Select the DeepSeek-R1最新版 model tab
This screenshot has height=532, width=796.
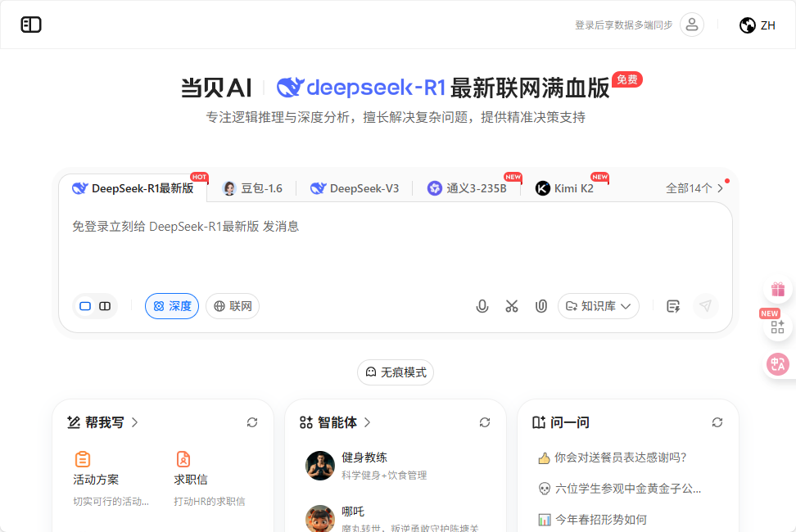click(x=133, y=188)
